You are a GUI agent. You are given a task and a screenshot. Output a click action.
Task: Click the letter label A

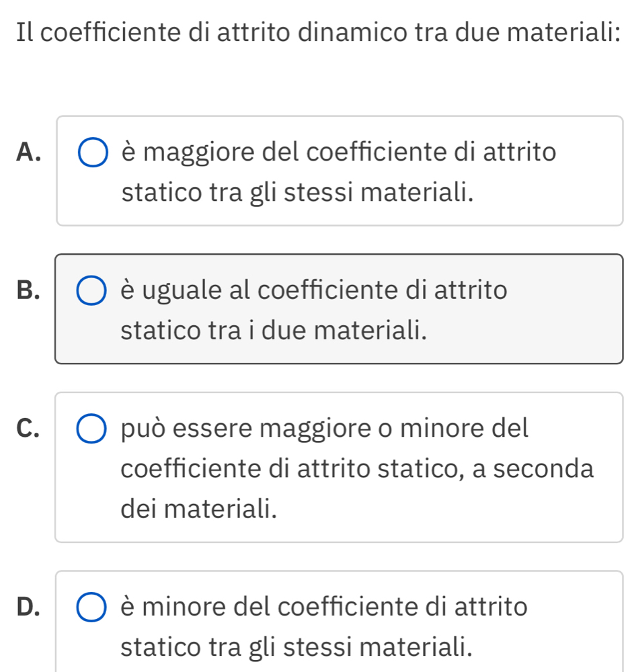coord(28,154)
